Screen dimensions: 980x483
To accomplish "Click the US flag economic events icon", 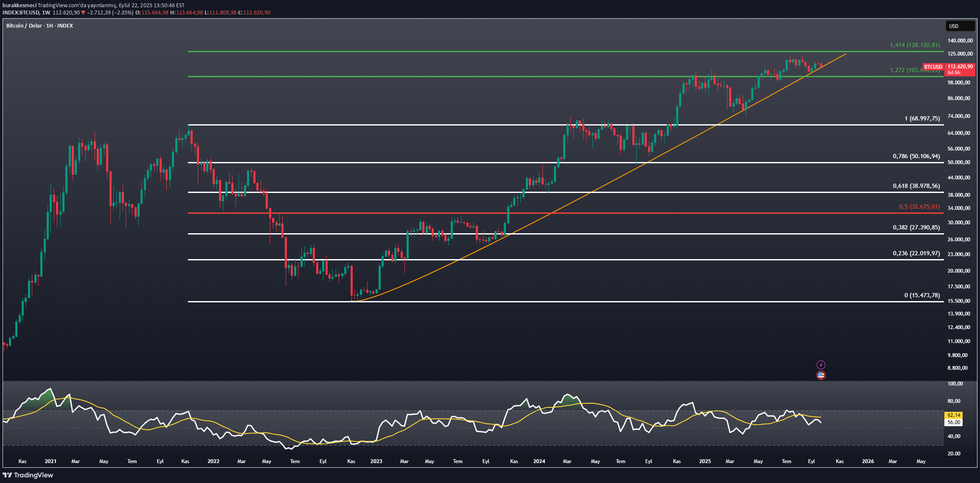I will (x=821, y=375).
